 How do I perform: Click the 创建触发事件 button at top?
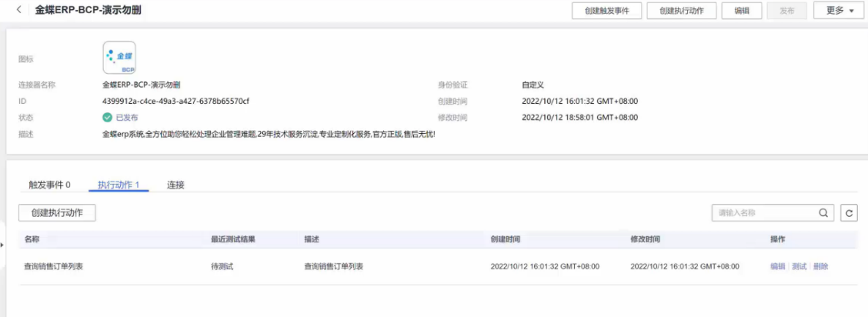pos(607,10)
